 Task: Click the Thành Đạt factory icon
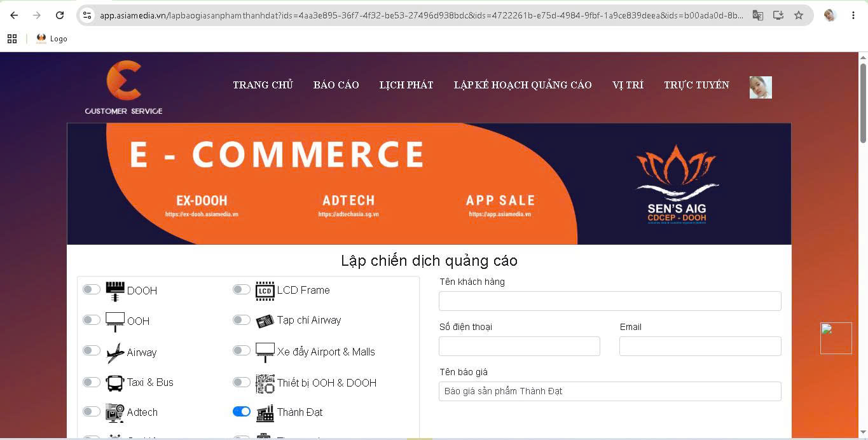[x=265, y=413]
